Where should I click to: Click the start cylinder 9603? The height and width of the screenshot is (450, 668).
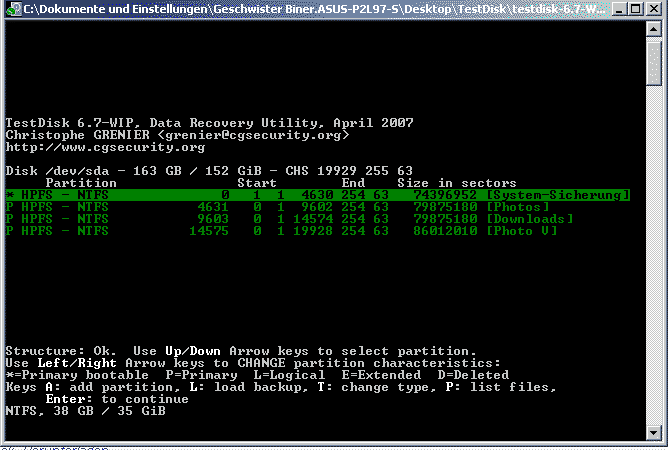[x=213, y=219]
